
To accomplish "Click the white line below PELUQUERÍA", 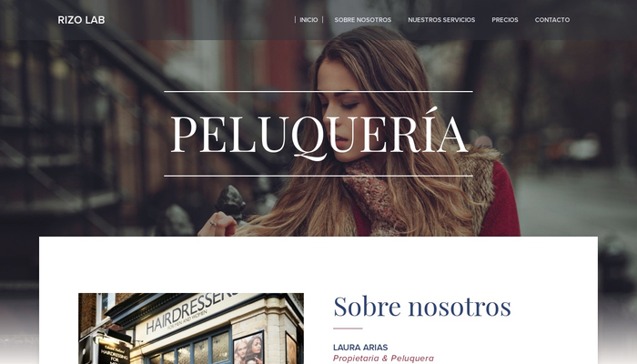I will (x=318, y=176).
